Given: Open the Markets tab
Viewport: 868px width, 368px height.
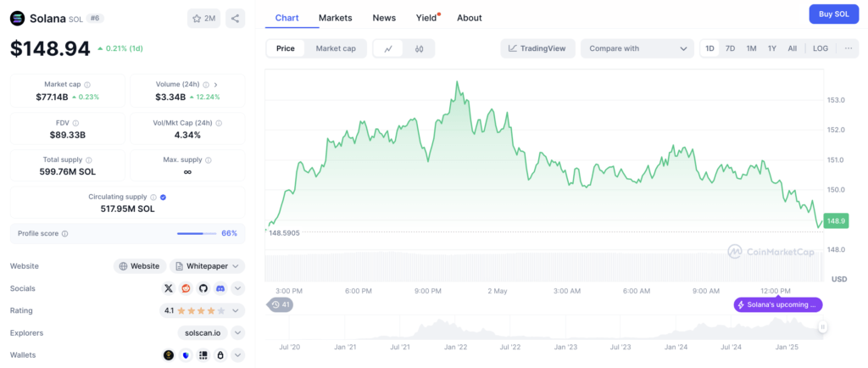Looking at the screenshot, I should tap(336, 18).
